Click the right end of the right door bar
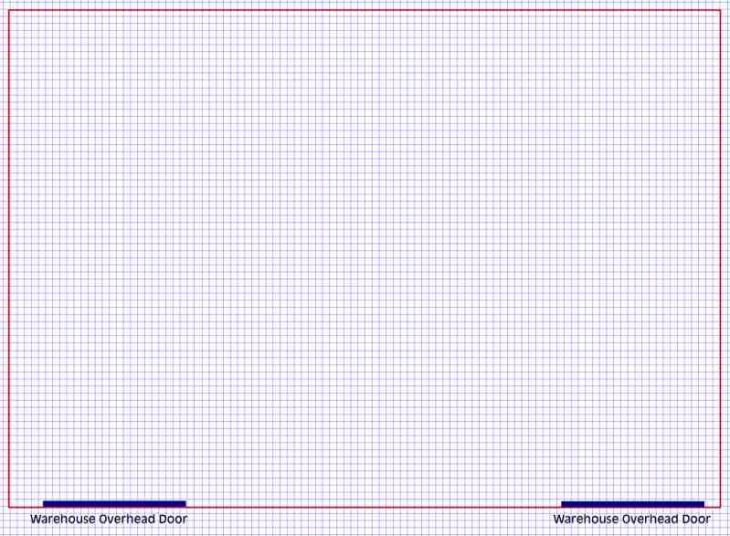 tap(701, 503)
